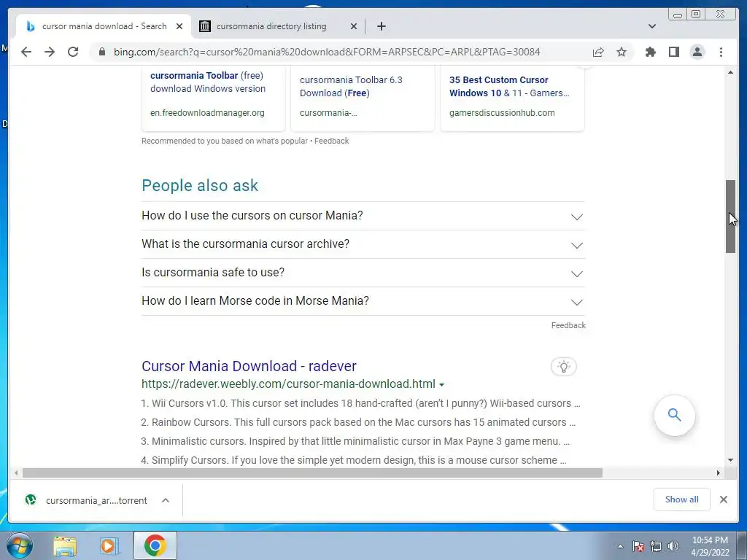The image size is (747, 560).
Task: Click the bing favicon on first tab
Action: tap(31, 26)
